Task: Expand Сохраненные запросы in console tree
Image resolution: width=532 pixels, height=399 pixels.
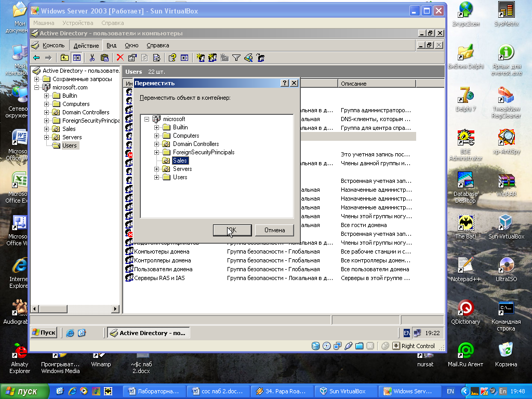Action: click(x=37, y=79)
